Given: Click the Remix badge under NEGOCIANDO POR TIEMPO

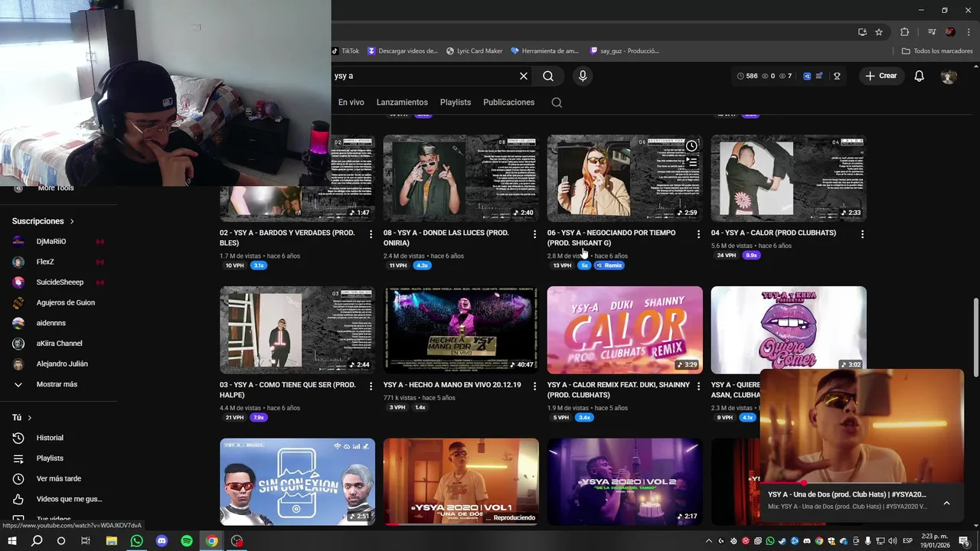Looking at the screenshot, I should pos(609,266).
